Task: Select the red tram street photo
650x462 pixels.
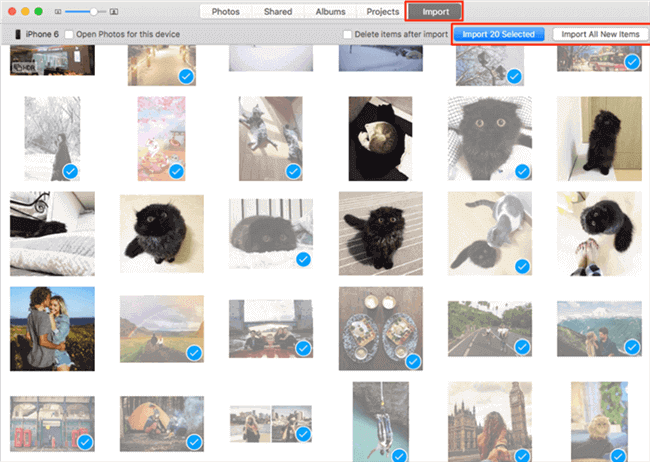Action: [x=599, y=58]
